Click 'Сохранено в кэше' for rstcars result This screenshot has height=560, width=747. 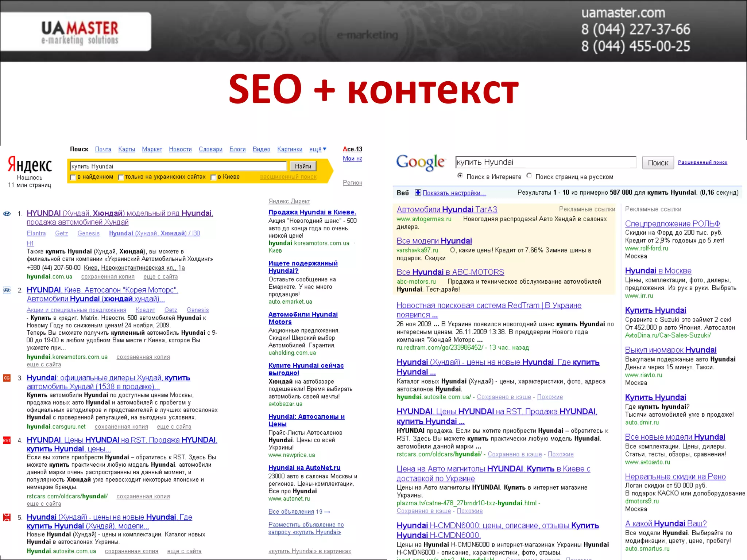pos(515,454)
